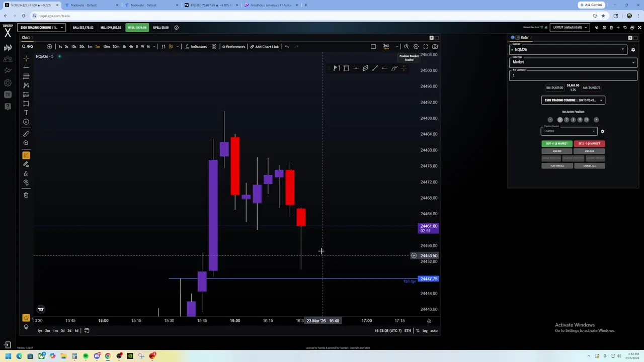Select the 1h timeframe

click(124, 47)
